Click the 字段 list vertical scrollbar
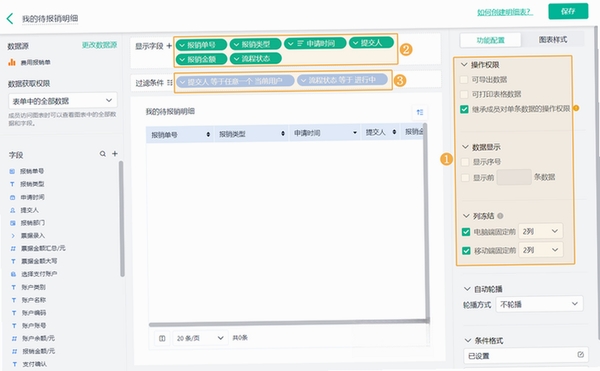 click(122, 218)
